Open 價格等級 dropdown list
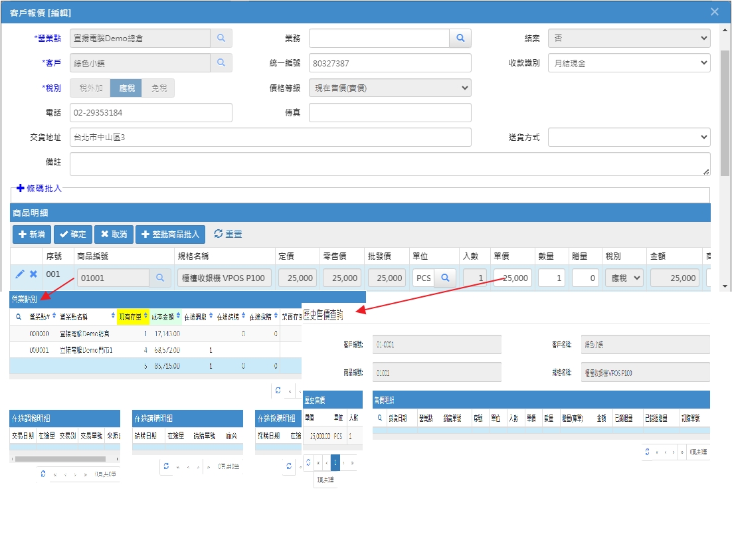 click(390, 88)
